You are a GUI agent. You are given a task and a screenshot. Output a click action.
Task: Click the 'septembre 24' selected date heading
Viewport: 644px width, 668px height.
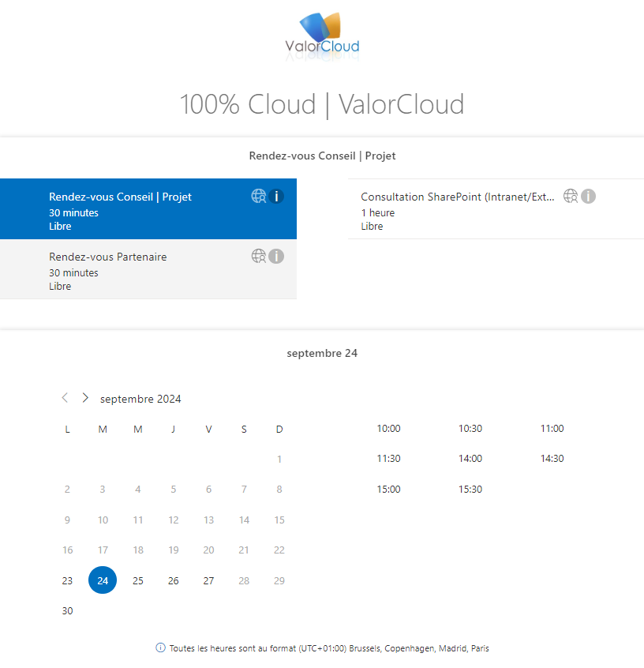point(322,353)
